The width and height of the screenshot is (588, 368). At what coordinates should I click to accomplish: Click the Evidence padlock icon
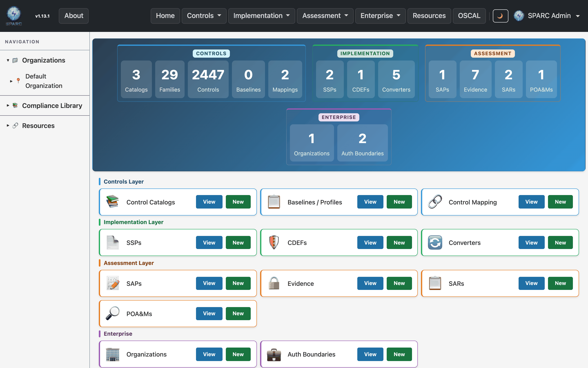(274, 283)
